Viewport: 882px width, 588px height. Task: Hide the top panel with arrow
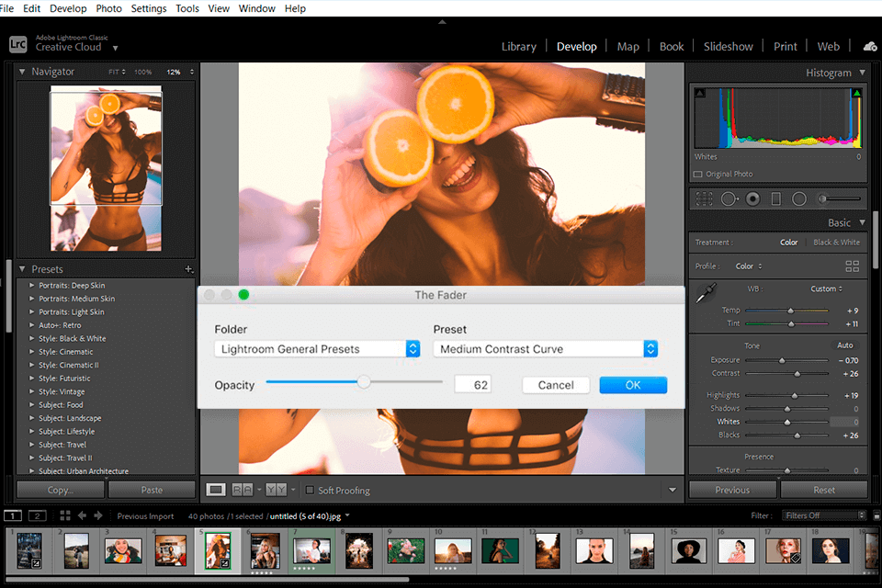point(442,22)
